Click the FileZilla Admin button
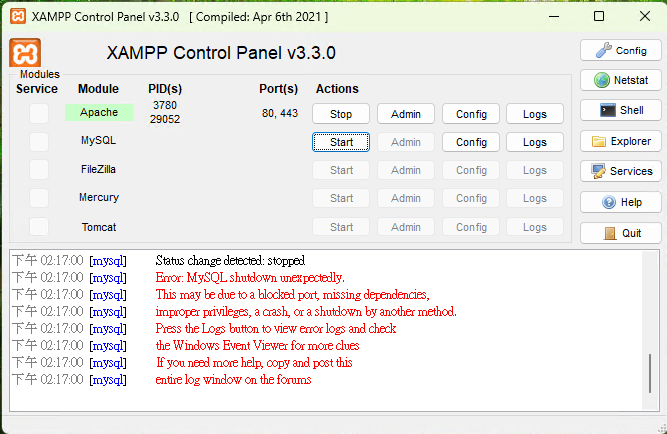The width and height of the screenshot is (667, 434). tap(406, 170)
